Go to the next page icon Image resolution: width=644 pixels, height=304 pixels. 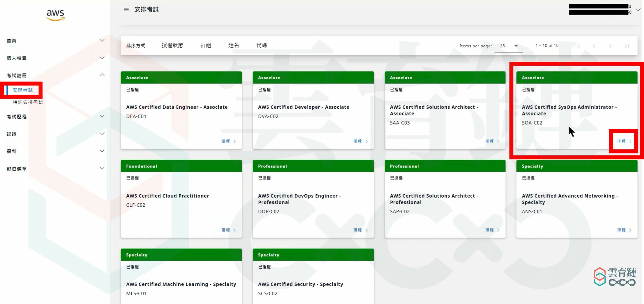pyautogui.click(x=610, y=46)
